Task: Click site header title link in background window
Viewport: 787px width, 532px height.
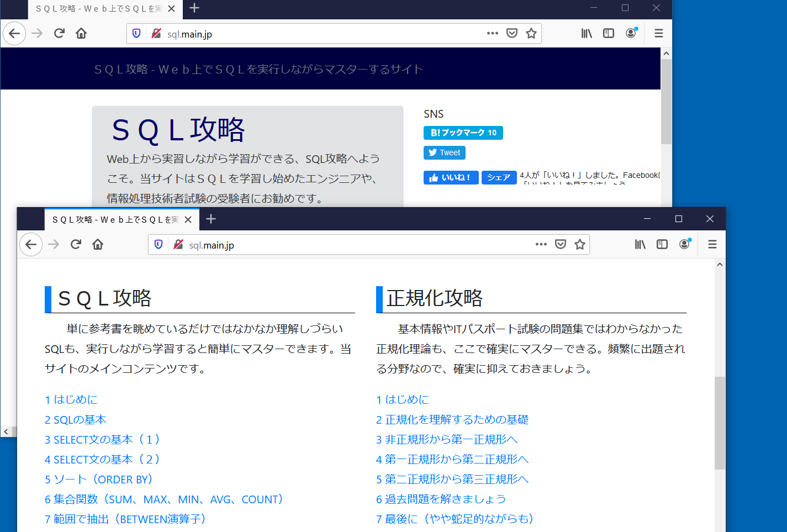Action: 259,69
